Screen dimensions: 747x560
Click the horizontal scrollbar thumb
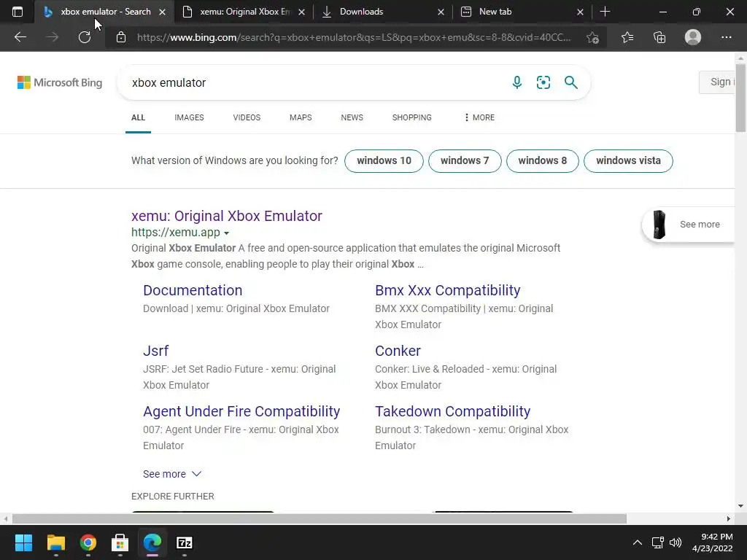pyautogui.click(x=320, y=518)
